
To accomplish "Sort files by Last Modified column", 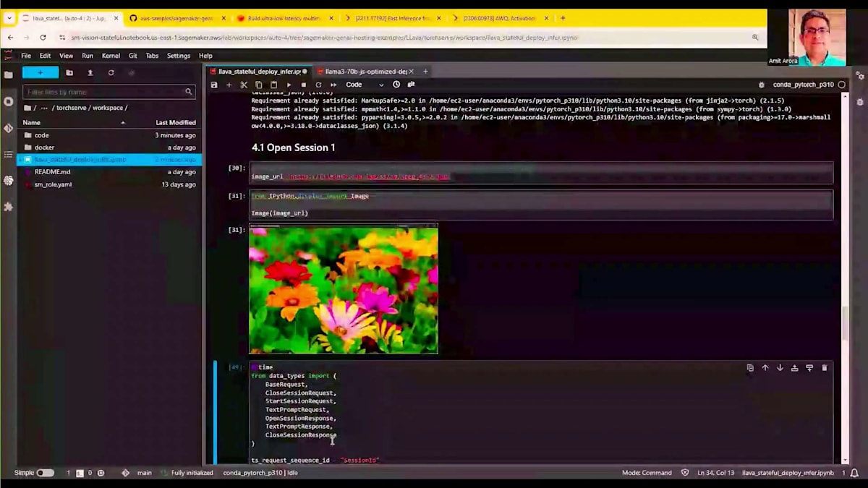I will 176,123.
